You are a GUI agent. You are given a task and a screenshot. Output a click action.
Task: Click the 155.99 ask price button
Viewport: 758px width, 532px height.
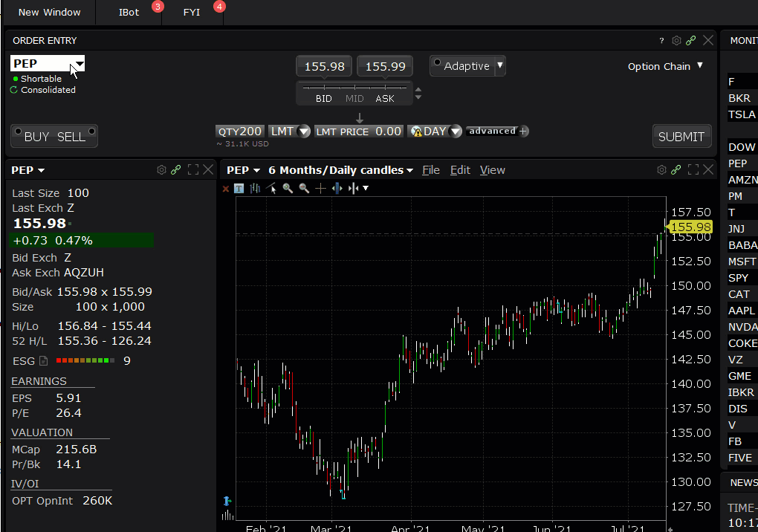tap(385, 66)
